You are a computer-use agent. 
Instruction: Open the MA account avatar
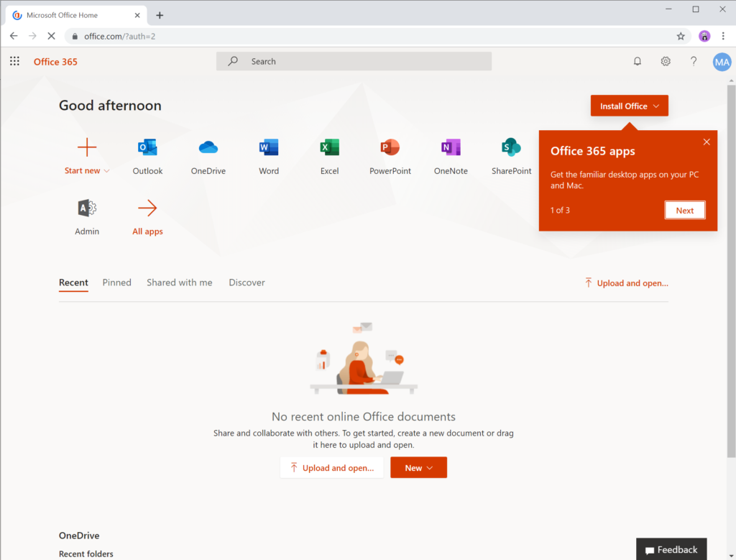click(x=722, y=62)
